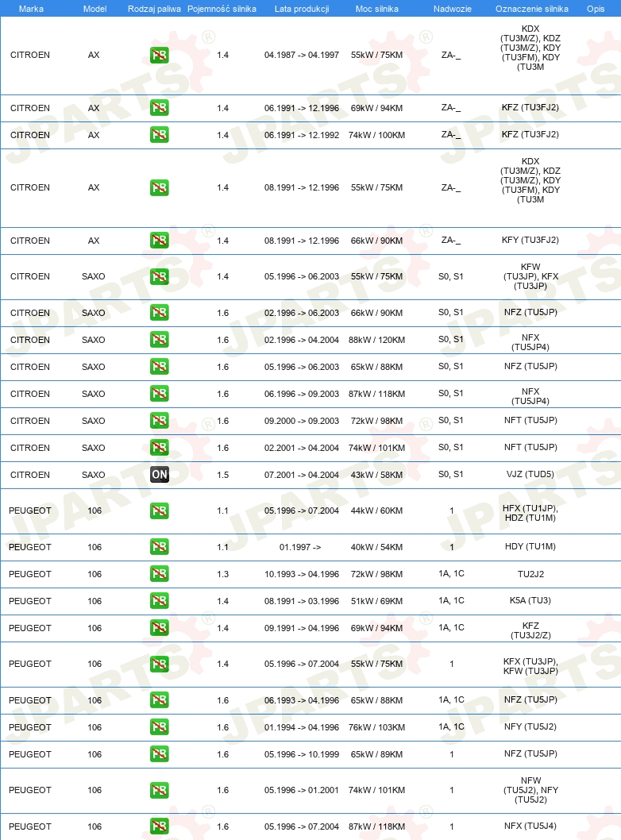Select engine code TU2J2
This screenshot has width=621, height=840.
[530, 574]
